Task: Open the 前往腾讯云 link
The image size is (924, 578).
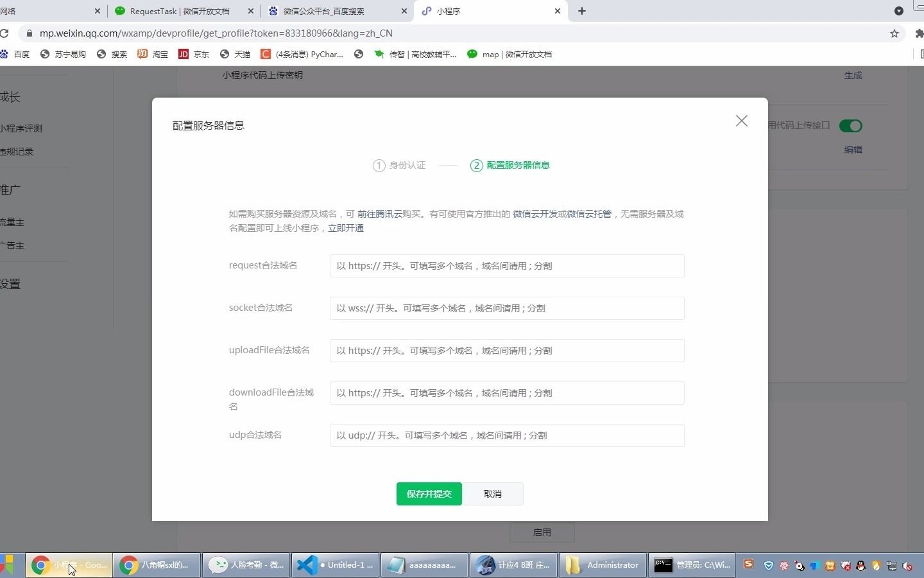Action: pos(380,214)
